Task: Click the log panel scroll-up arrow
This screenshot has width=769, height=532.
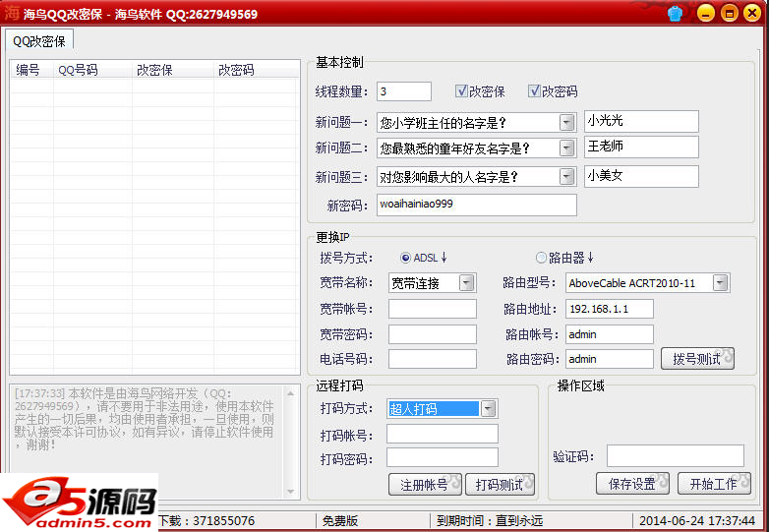Action: coord(291,393)
